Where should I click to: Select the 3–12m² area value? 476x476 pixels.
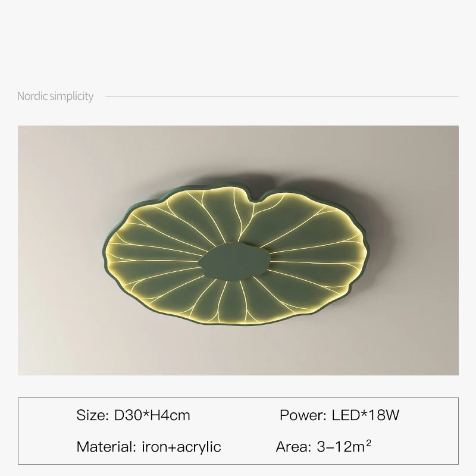click(347, 447)
